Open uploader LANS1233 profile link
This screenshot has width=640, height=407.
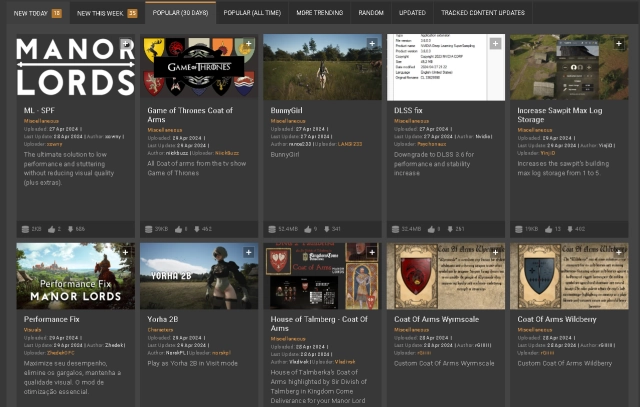coord(350,144)
